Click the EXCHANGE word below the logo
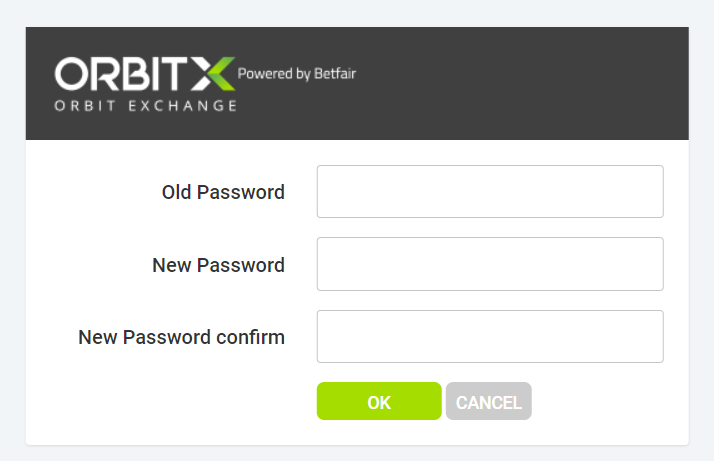The width and height of the screenshot is (714, 461). point(182,106)
